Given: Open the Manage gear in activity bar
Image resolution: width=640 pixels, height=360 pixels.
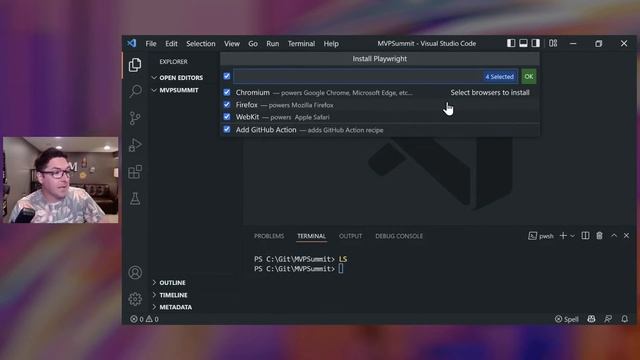Looking at the screenshot, I should 135,299.
